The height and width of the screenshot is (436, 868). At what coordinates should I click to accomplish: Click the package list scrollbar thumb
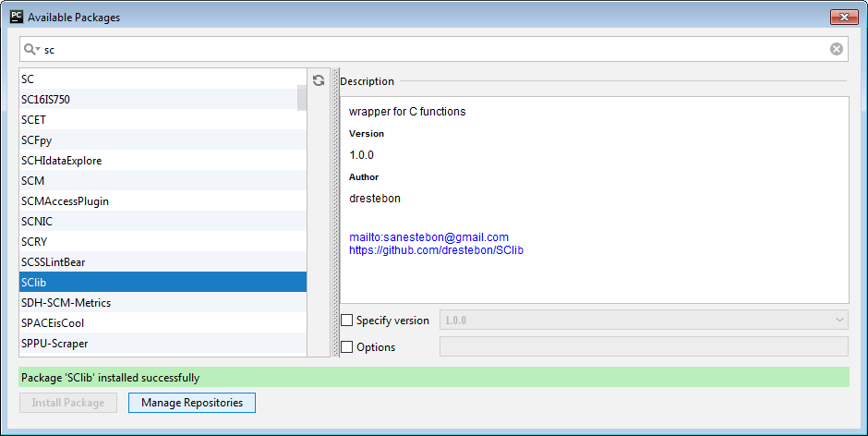coord(302,98)
